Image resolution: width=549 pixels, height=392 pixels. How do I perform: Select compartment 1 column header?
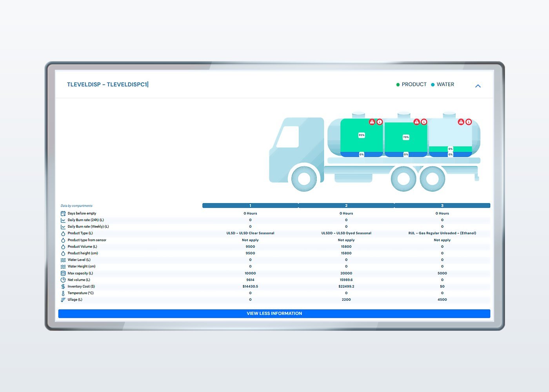pyautogui.click(x=250, y=205)
